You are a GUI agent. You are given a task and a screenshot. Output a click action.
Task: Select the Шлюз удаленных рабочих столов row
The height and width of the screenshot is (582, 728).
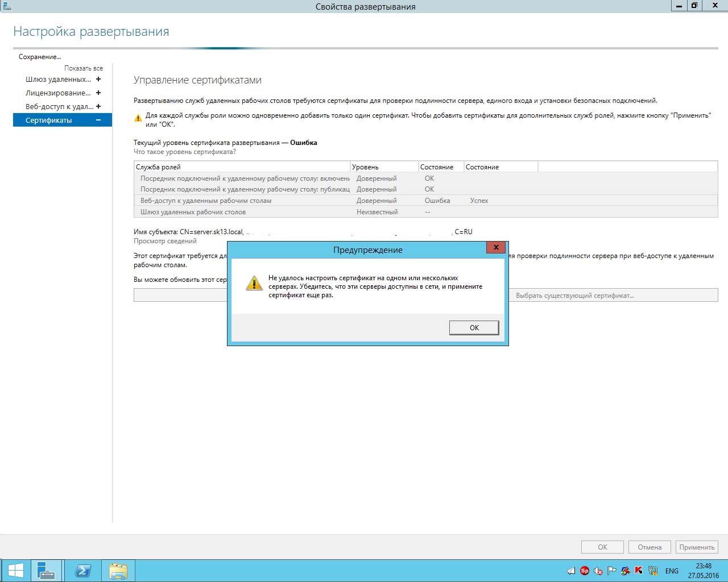click(193, 212)
